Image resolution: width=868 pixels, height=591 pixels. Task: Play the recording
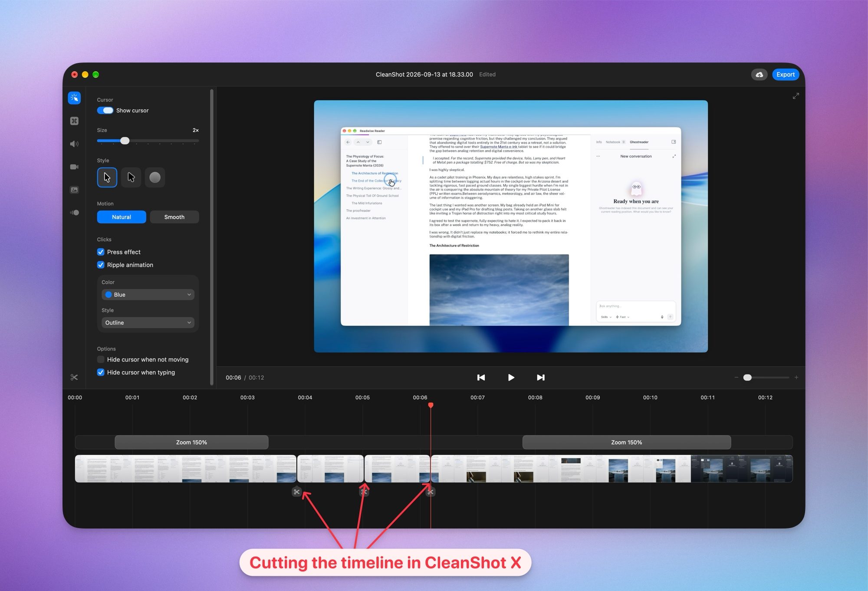click(x=511, y=378)
